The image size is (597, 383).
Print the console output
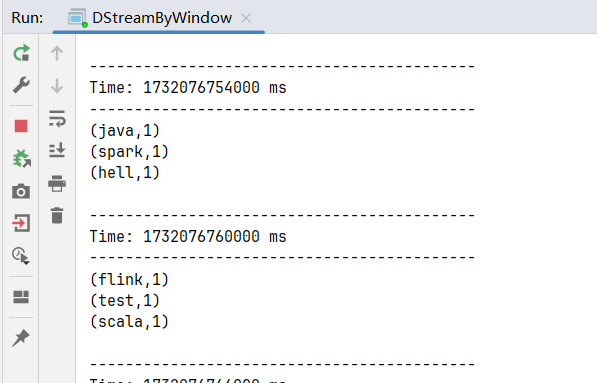tap(57, 183)
